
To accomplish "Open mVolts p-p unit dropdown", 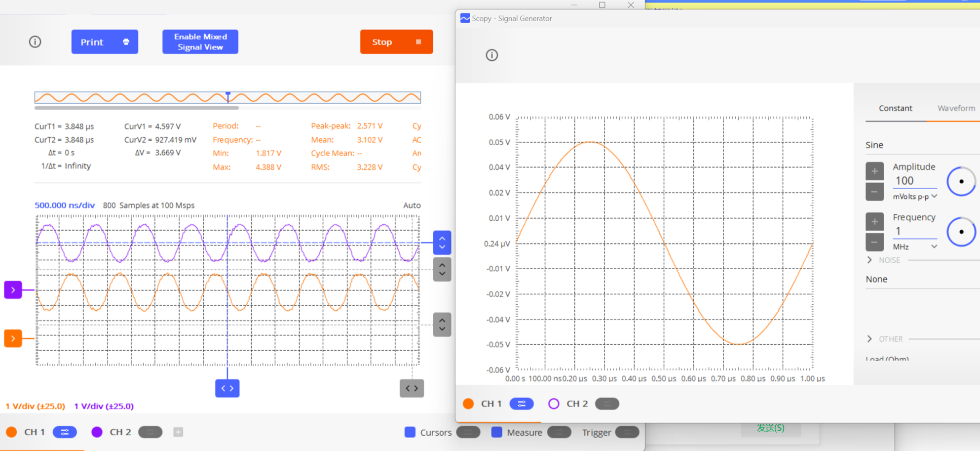I will click(915, 197).
